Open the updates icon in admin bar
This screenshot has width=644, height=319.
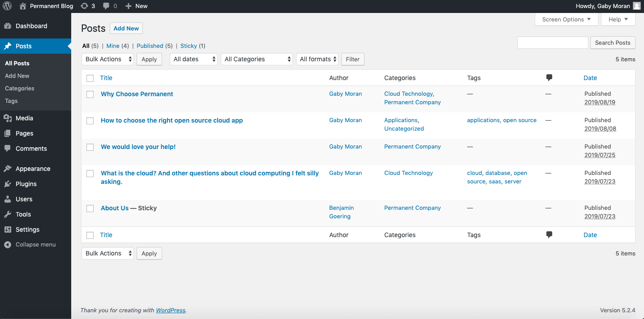[84, 6]
